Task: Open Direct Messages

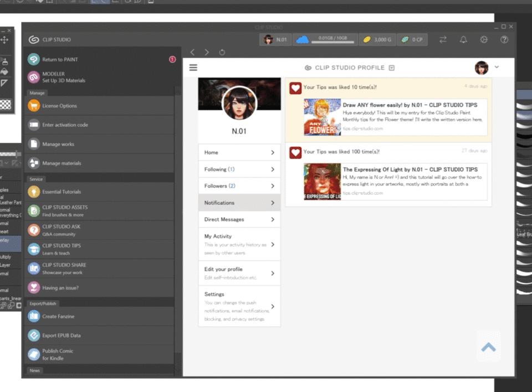Action: [239, 219]
